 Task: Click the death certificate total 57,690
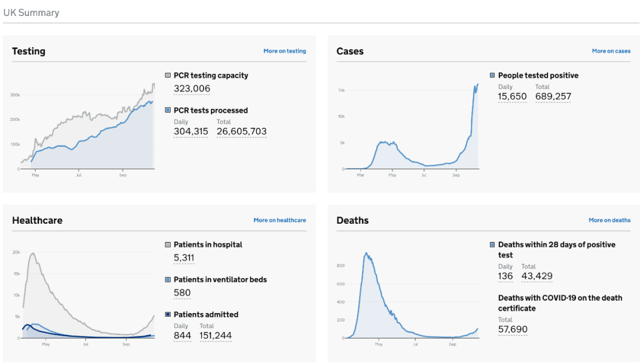point(513,329)
